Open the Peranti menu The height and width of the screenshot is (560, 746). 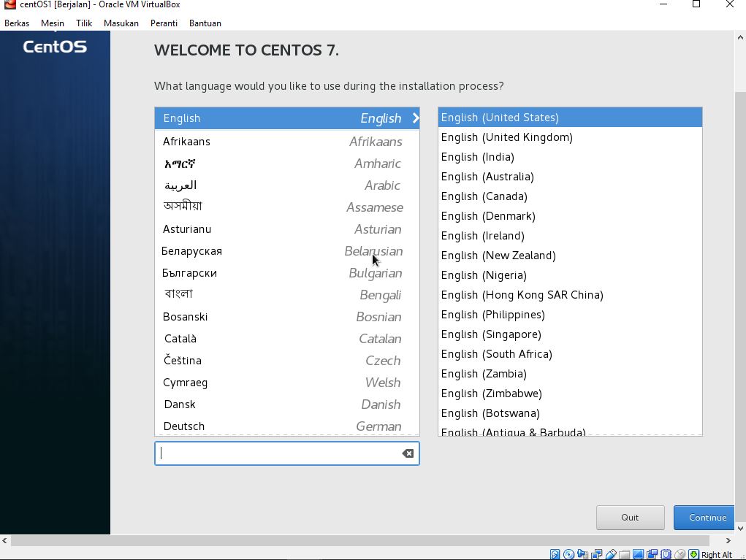coord(164,23)
